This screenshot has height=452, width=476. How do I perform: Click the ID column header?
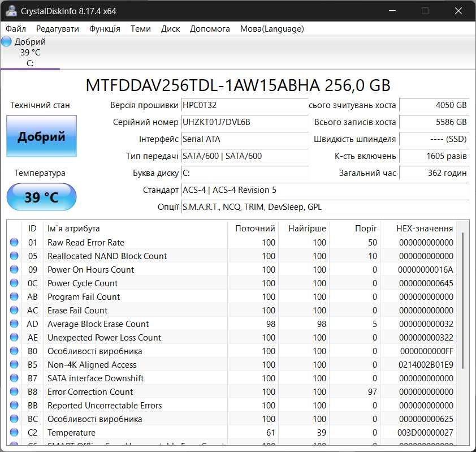coord(32,229)
